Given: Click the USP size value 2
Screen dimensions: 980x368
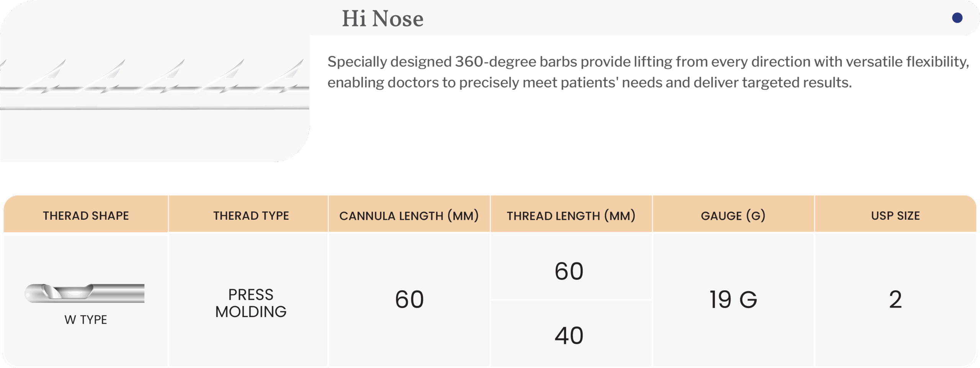Looking at the screenshot, I should (895, 299).
